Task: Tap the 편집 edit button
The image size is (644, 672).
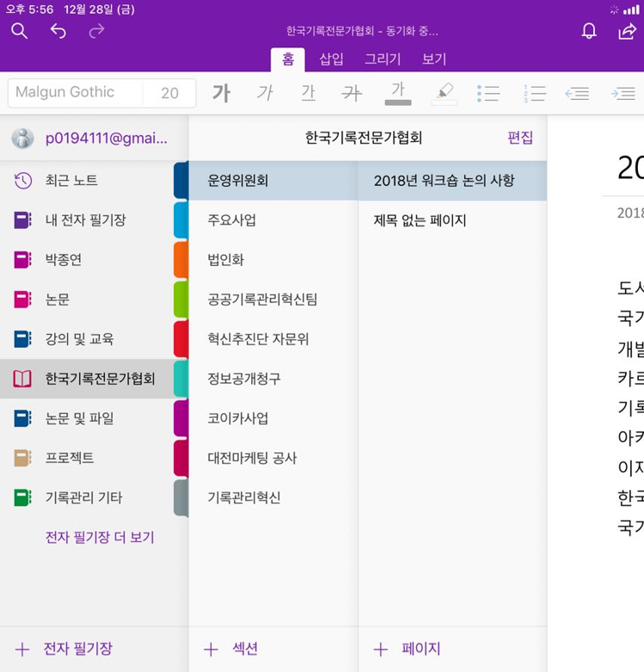Action: click(520, 138)
